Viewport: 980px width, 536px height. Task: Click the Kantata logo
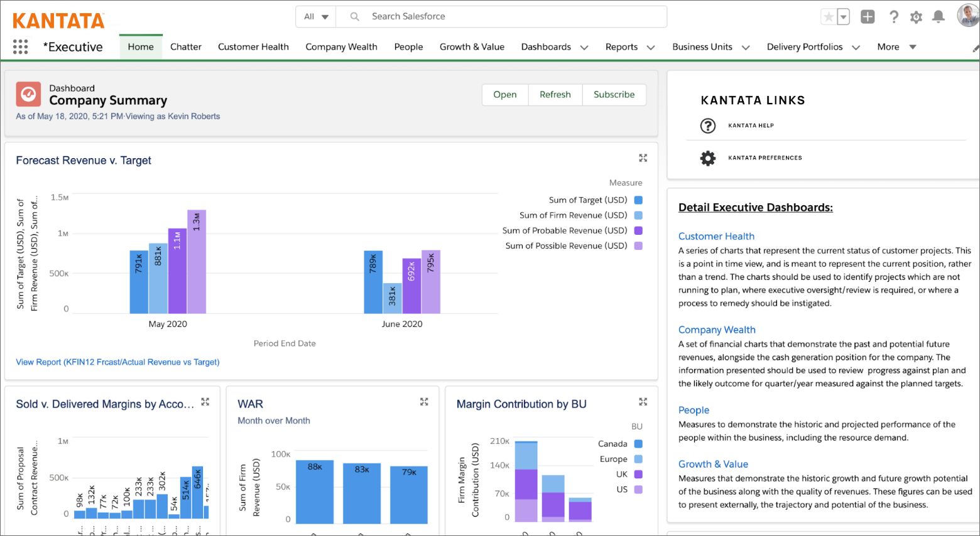58,21
